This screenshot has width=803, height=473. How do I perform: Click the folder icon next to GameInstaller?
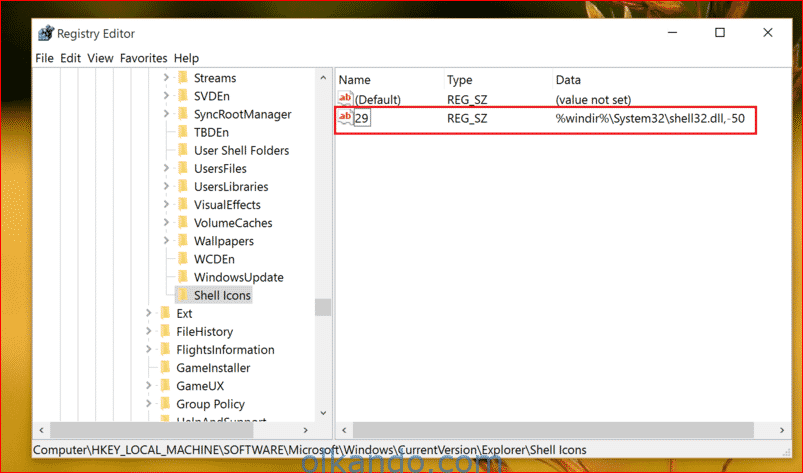click(x=165, y=368)
